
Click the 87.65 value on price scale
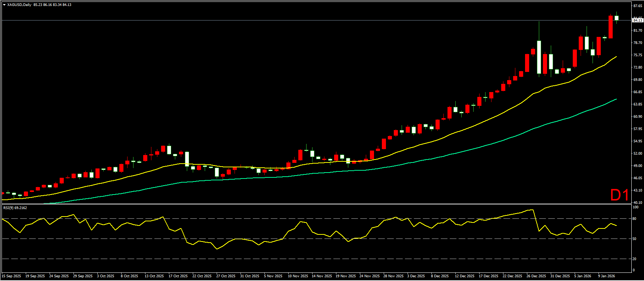coord(638,6)
